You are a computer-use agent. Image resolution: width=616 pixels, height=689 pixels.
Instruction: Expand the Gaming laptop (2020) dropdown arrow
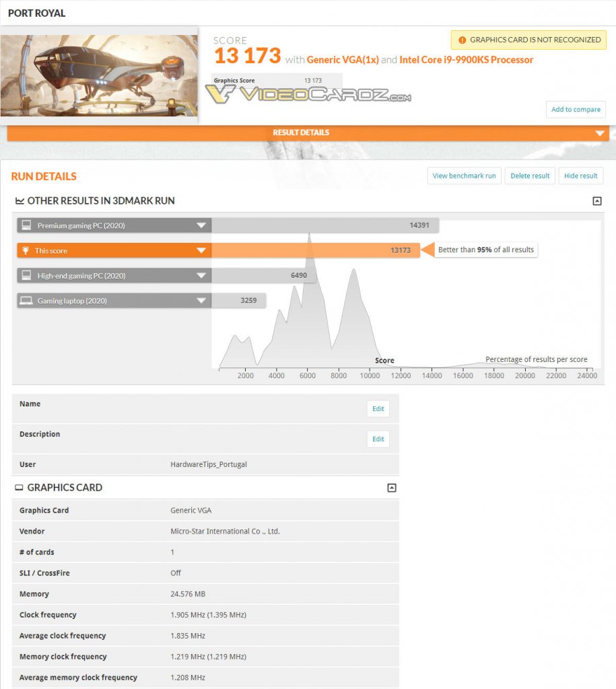point(201,301)
